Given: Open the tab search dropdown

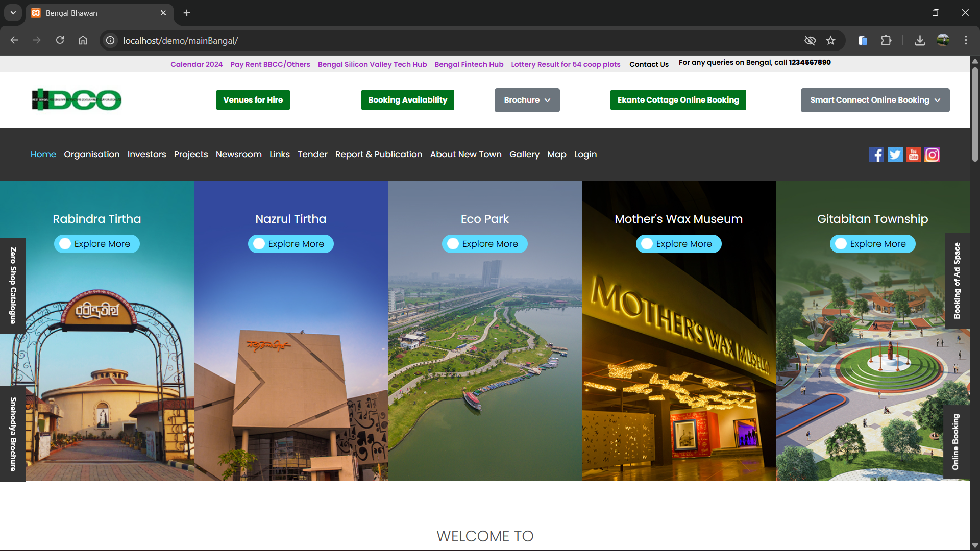Looking at the screenshot, I should pos(13,13).
